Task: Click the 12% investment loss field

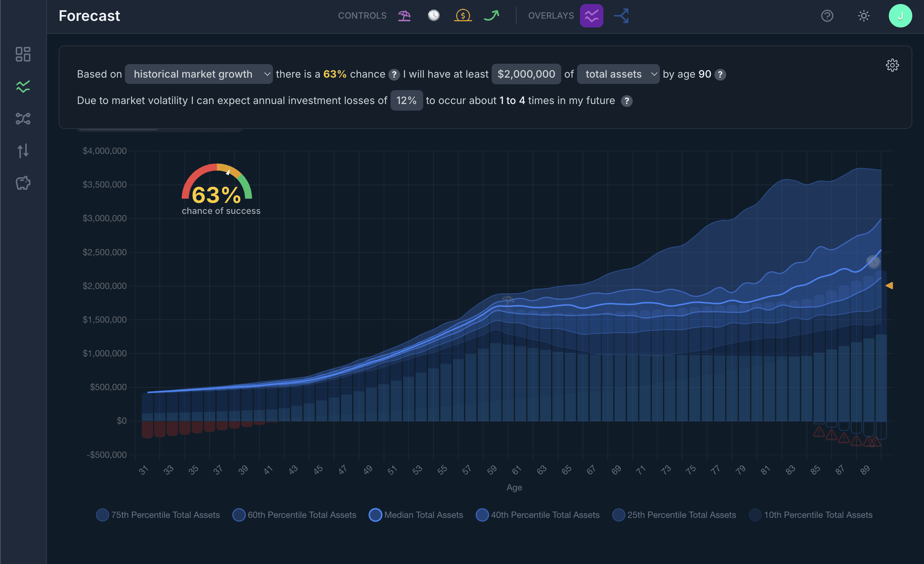Action: 407,100
